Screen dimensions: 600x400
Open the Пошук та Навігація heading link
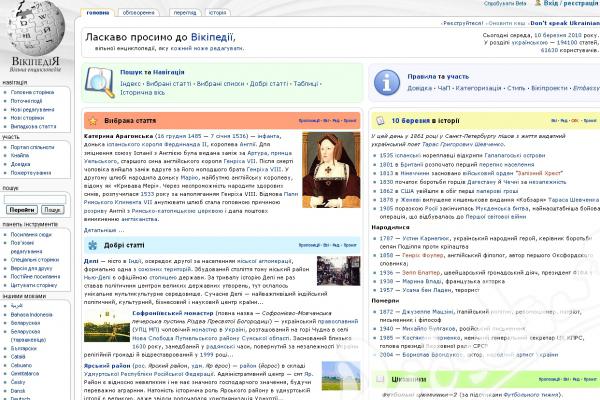[152, 72]
